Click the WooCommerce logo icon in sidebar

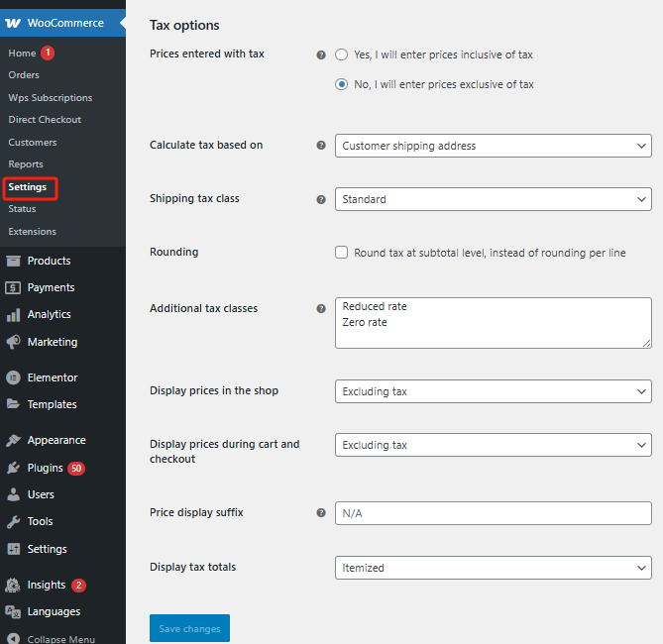(x=13, y=23)
